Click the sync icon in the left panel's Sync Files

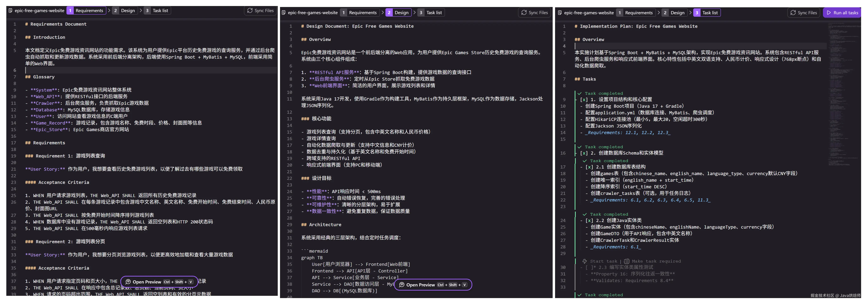click(x=250, y=10)
